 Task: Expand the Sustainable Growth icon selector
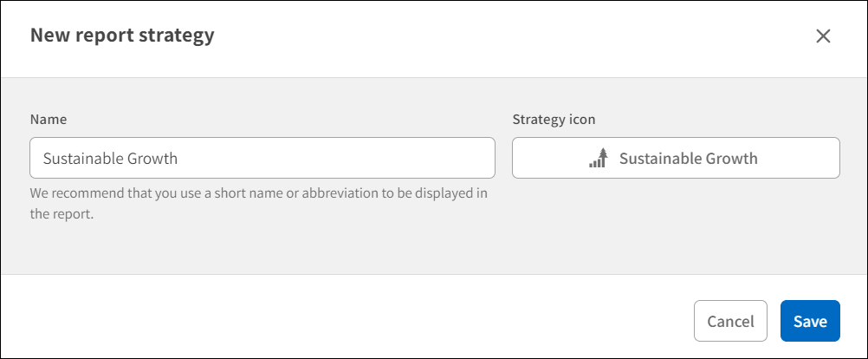676,158
